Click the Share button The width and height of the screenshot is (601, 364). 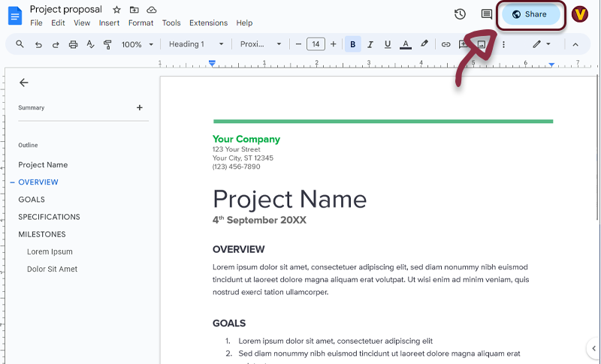point(530,14)
